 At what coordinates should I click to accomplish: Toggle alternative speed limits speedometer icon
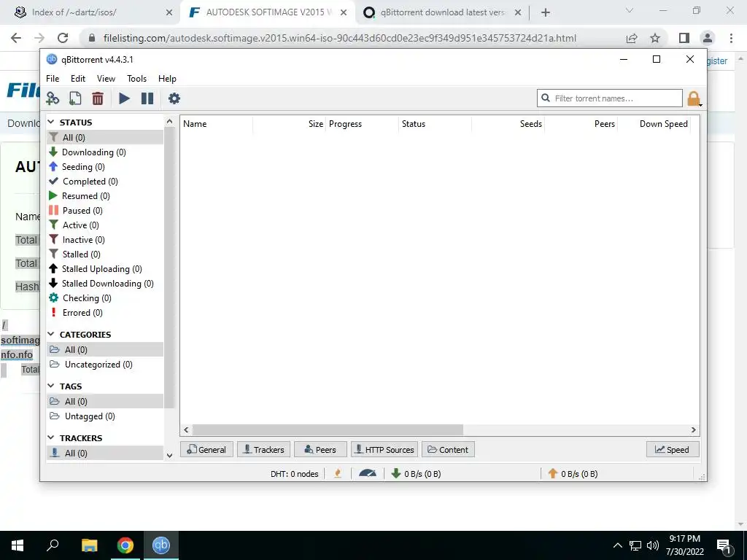pos(368,473)
